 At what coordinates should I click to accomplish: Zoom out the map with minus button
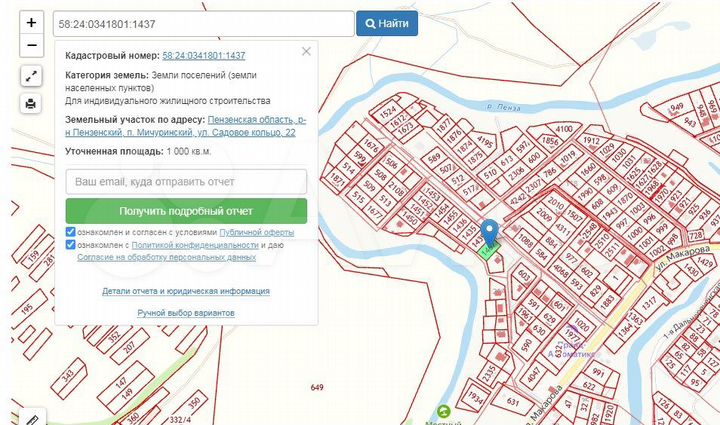coord(31,45)
